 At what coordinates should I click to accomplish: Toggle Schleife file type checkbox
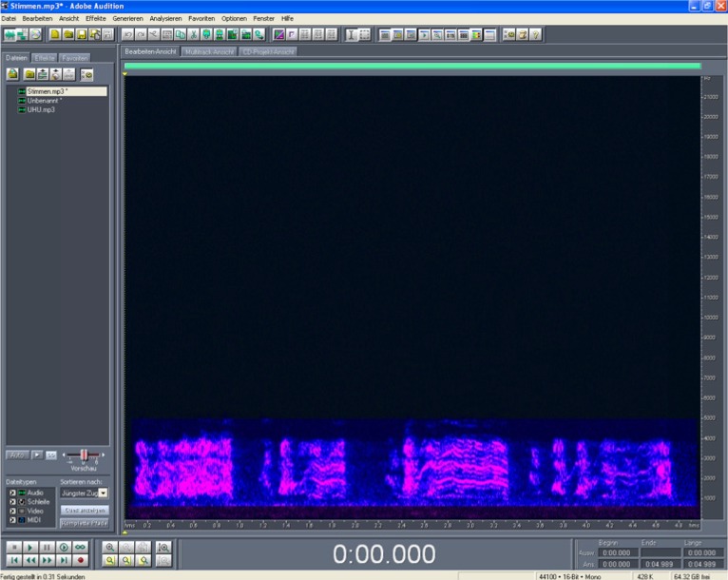pyautogui.click(x=12, y=502)
